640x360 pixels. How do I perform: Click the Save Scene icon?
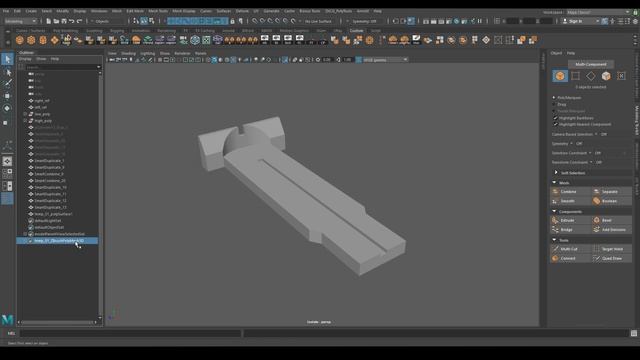point(64,21)
